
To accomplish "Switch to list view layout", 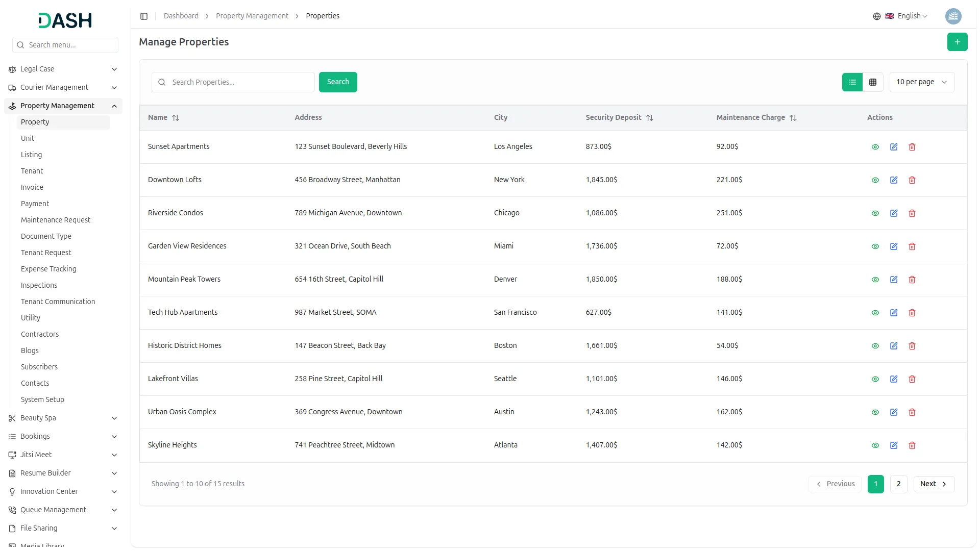I will tap(852, 82).
